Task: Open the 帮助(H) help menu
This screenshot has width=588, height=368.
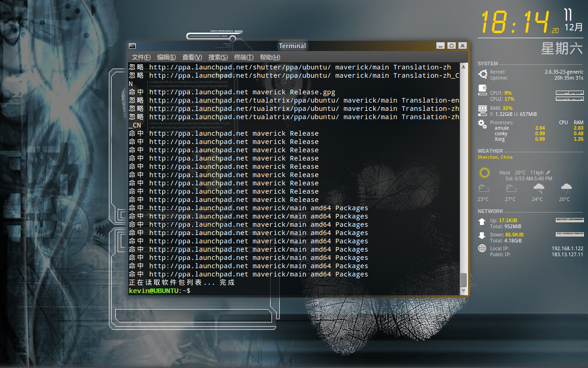Action: (x=270, y=57)
